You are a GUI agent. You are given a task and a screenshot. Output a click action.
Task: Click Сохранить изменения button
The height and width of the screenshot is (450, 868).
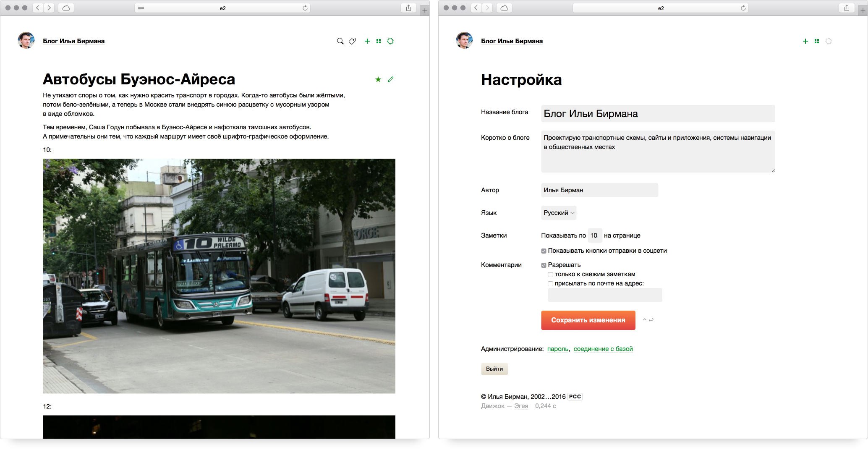pos(588,320)
